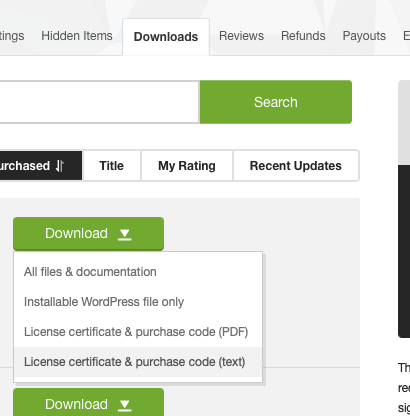
Task: Sort by Recent Updates
Action: click(296, 166)
